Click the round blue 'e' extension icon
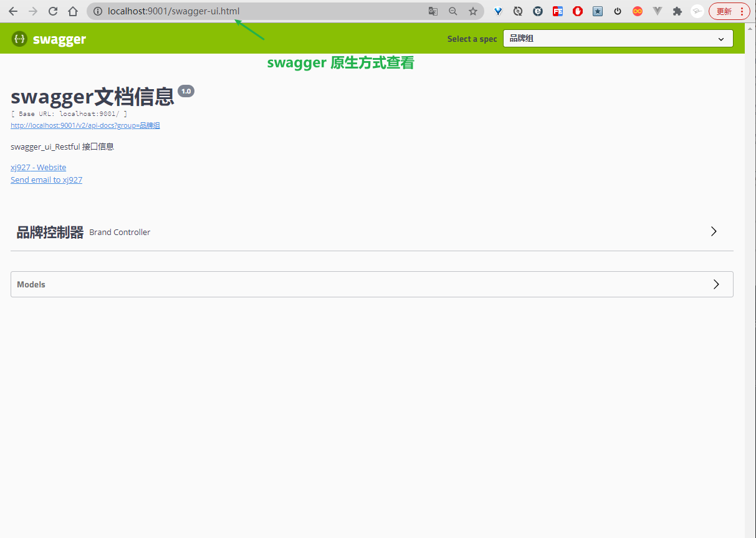The height and width of the screenshot is (538, 756). click(x=538, y=11)
